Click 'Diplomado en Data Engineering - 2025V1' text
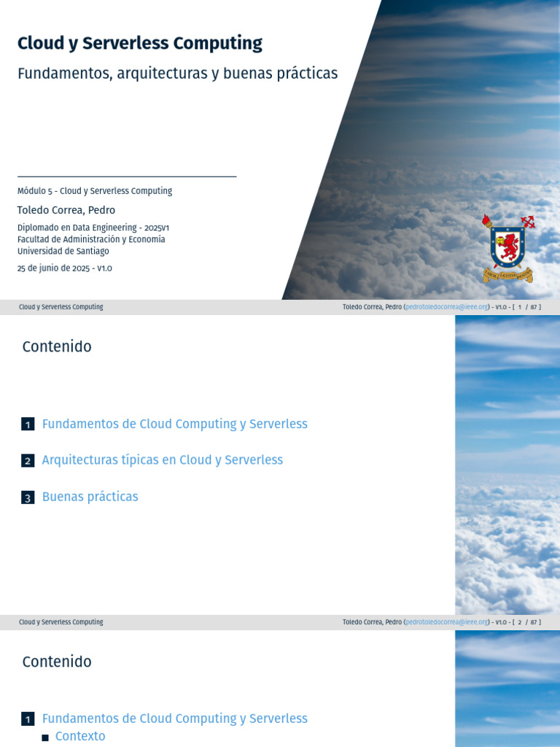Image resolution: width=560 pixels, height=747 pixels. click(93, 228)
